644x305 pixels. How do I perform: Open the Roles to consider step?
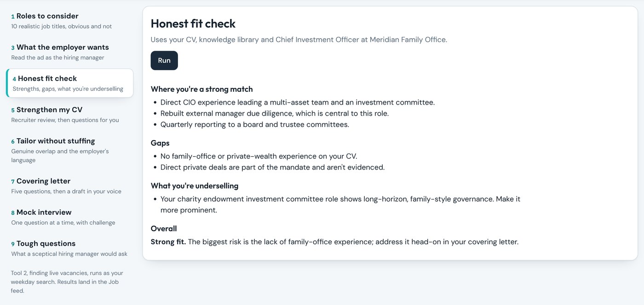click(69, 21)
